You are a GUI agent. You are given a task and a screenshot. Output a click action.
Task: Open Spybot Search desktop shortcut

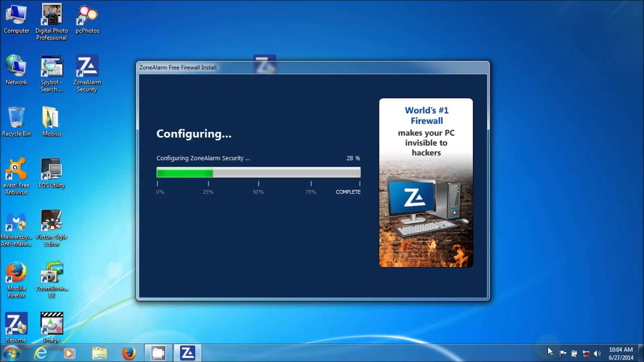pyautogui.click(x=51, y=70)
